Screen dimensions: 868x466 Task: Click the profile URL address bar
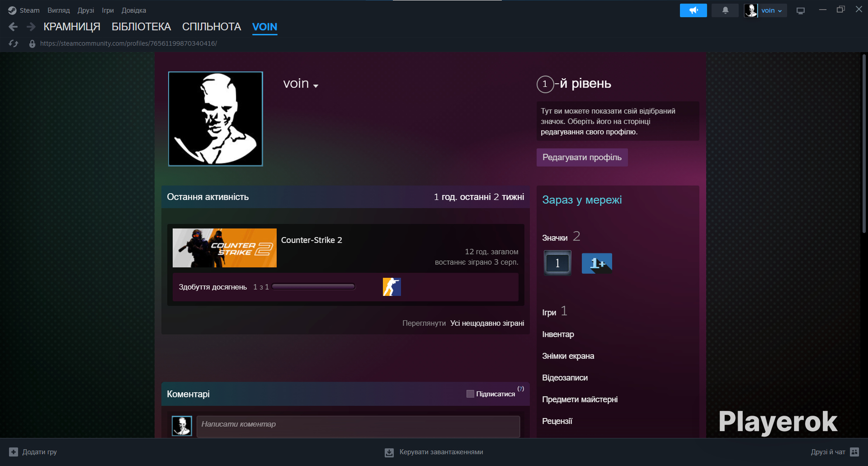pyautogui.click(x=129, y=43)
